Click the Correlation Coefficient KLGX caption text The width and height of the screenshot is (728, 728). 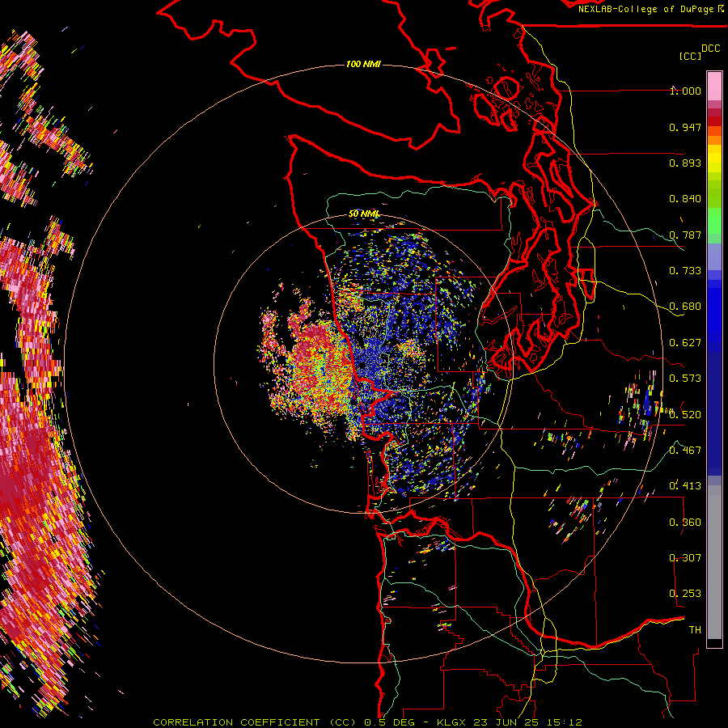(x=367, y=722)
